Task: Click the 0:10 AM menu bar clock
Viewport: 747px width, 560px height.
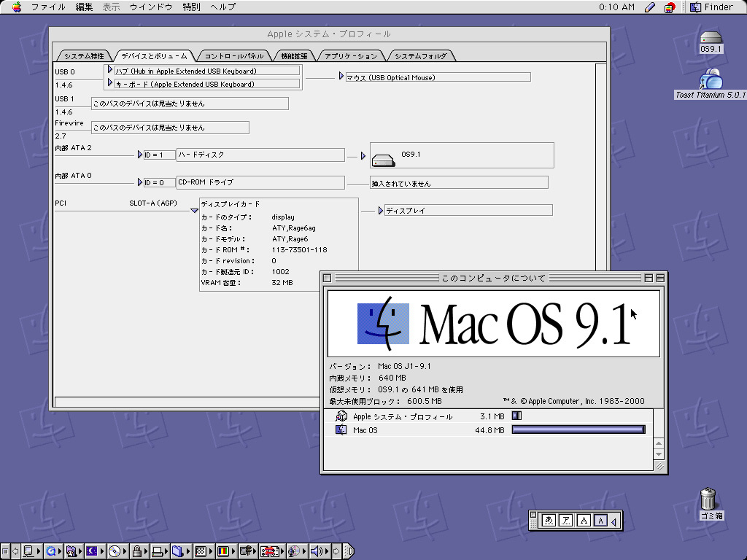Action: coord(616,7)
